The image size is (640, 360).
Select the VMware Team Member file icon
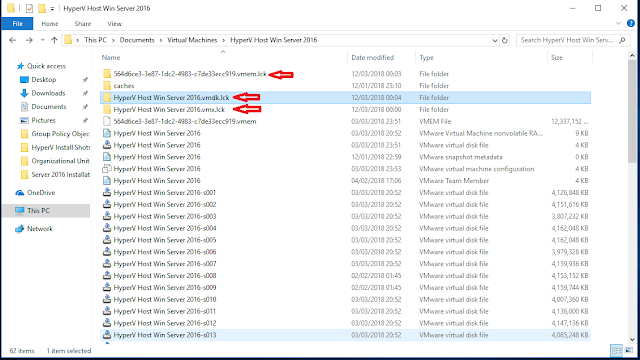(107, 180)
